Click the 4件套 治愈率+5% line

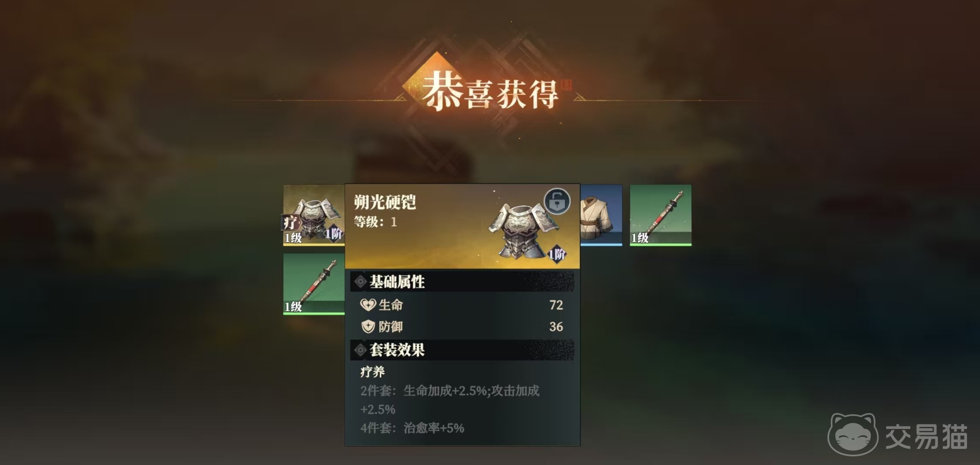point(412,428)
